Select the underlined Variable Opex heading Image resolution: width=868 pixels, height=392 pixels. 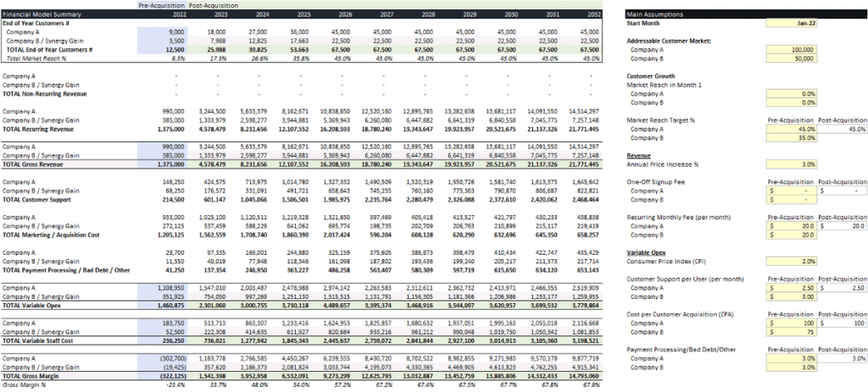[x=647, y=252]
